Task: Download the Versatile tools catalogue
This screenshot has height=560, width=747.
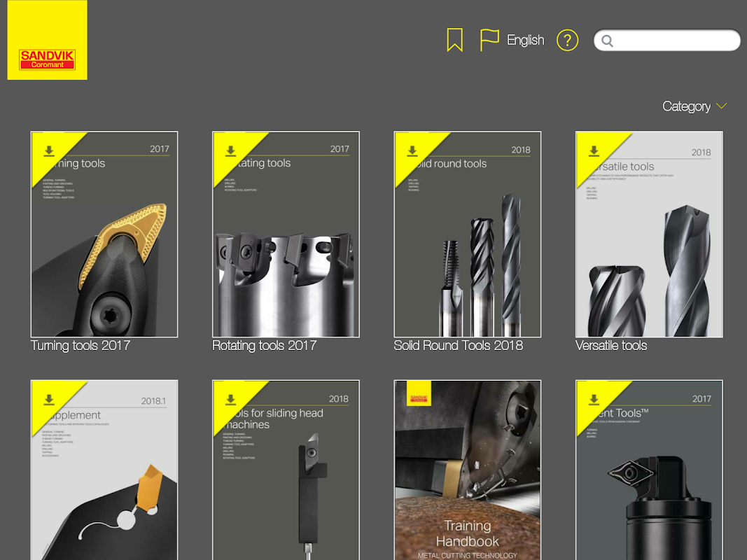Action: [x=594, y=151]
